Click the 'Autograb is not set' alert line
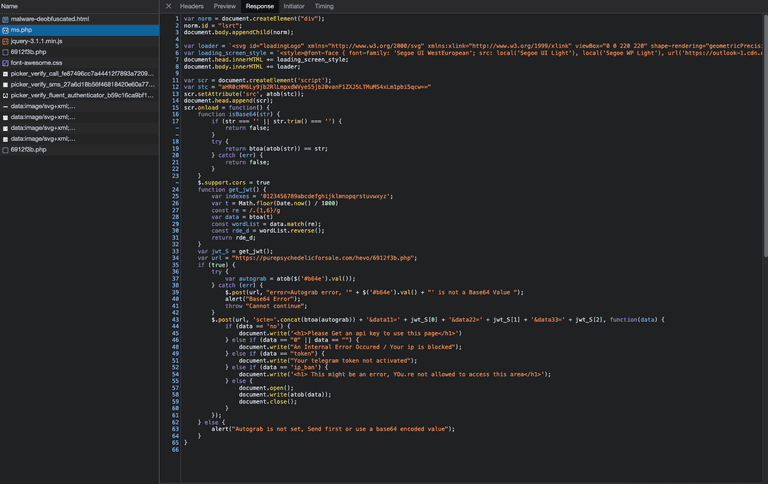This screenshot has height=484, width=768. [333, 429]
